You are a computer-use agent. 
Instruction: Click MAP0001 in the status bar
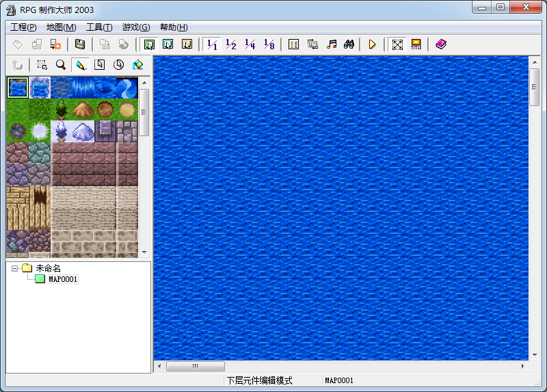point(339,380)
